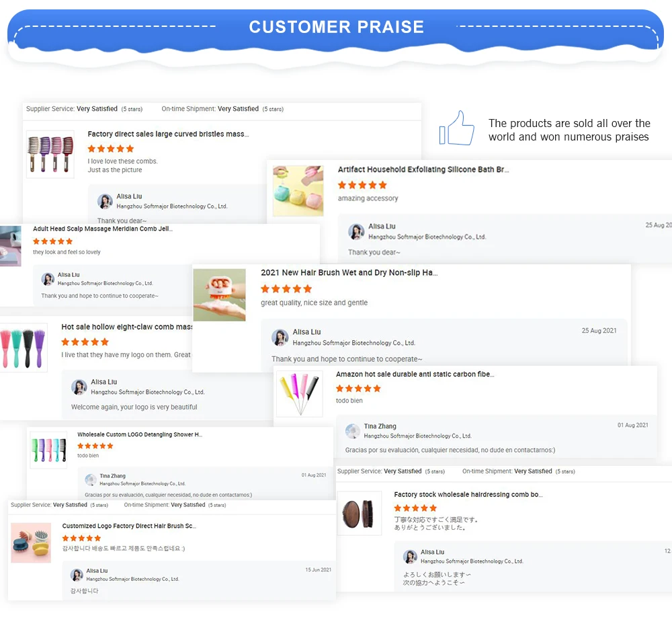This screenshot has width=672, height=630.
Task: Click Tina Zhang's avatar under carbon fiber comb
Action: pos(353,431)
